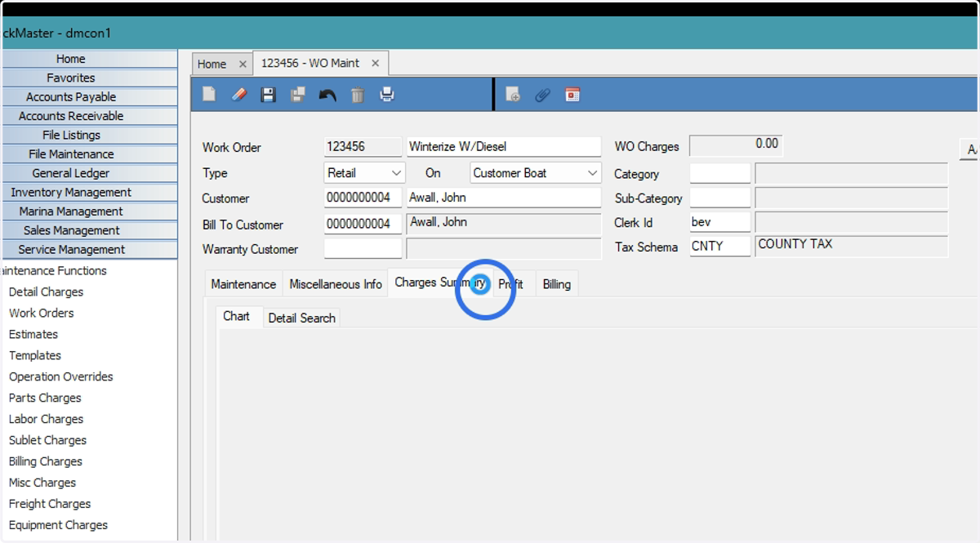Select Billing Charges in sidebar list
The image size is (980, 543).
[x=45, y=461]
